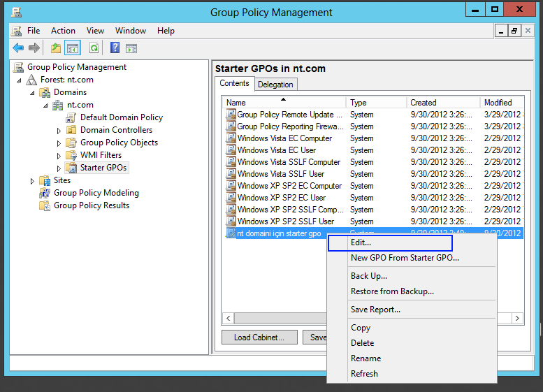Open the Action menu
This screenshot has width=543, height=392.
click(63, 31)
